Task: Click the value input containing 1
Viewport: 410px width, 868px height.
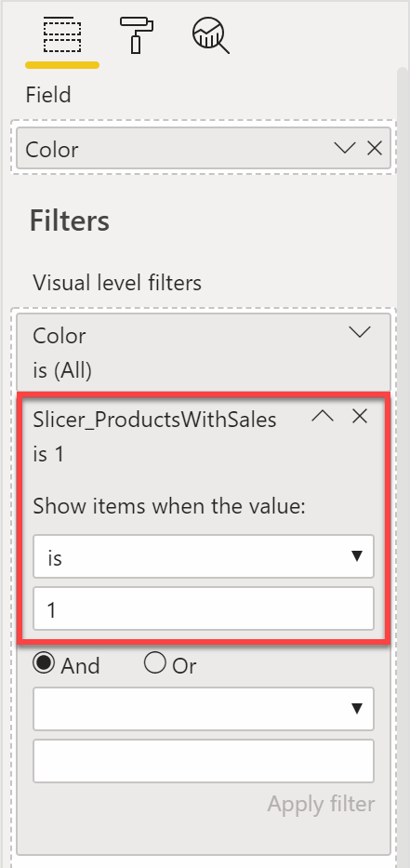Action: point(204,608)
